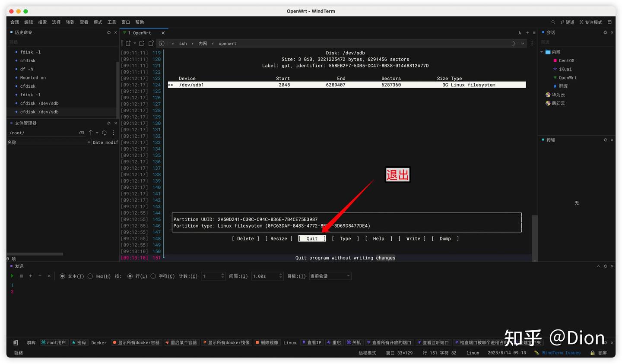Click the 计数 stepper field
Viewport: 622px width, 364px height.
[213, 276]
